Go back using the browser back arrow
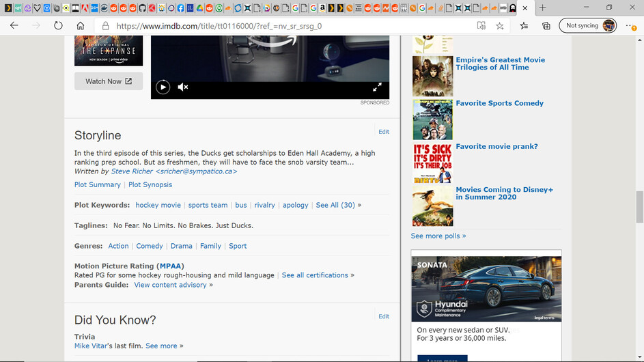 pos(14,25)
